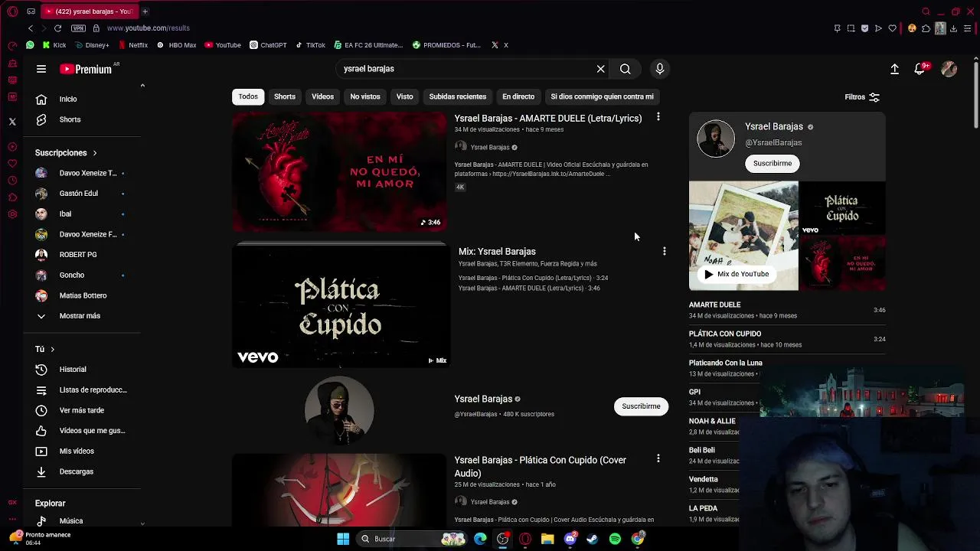Play PLÁTICA CON CUPIDO in the track list
The image size is (980, 551).
tap(787, 339)
